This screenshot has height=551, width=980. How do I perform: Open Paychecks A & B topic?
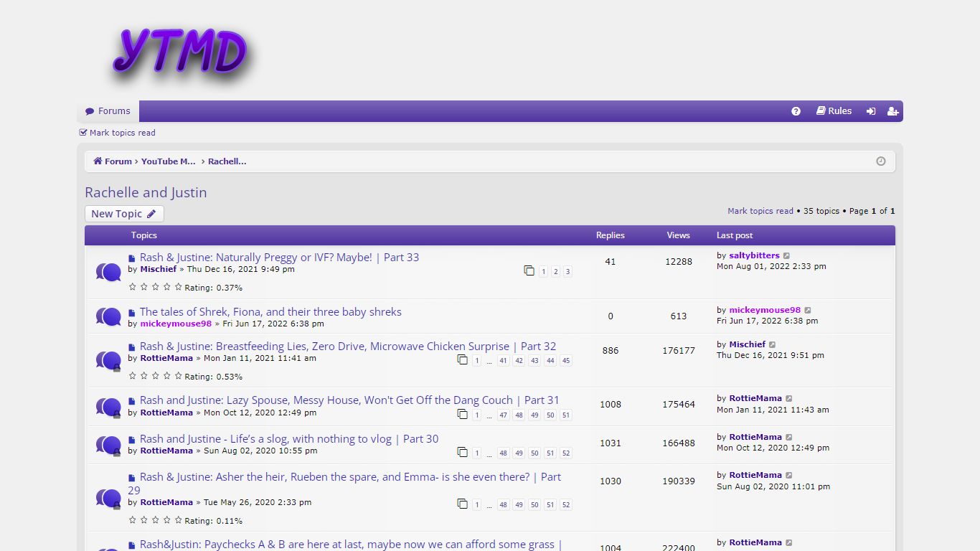point(351,545)
